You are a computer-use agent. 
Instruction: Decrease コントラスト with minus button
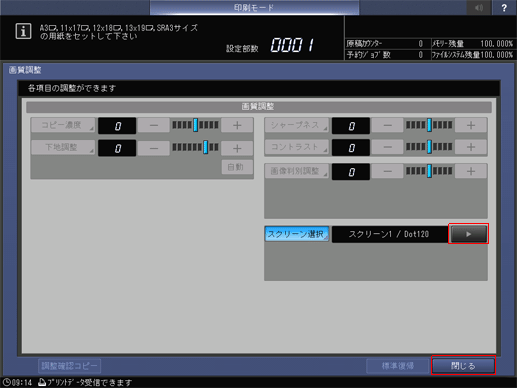(387, 147)
